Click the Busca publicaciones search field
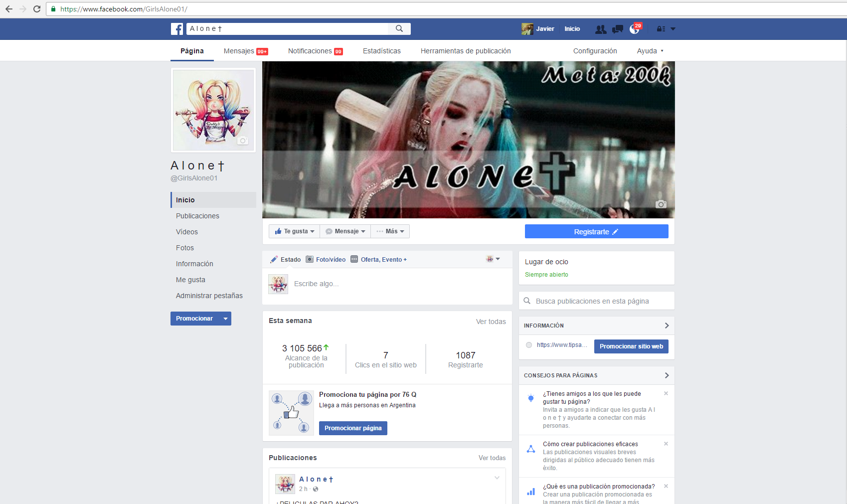 (597, 301)
